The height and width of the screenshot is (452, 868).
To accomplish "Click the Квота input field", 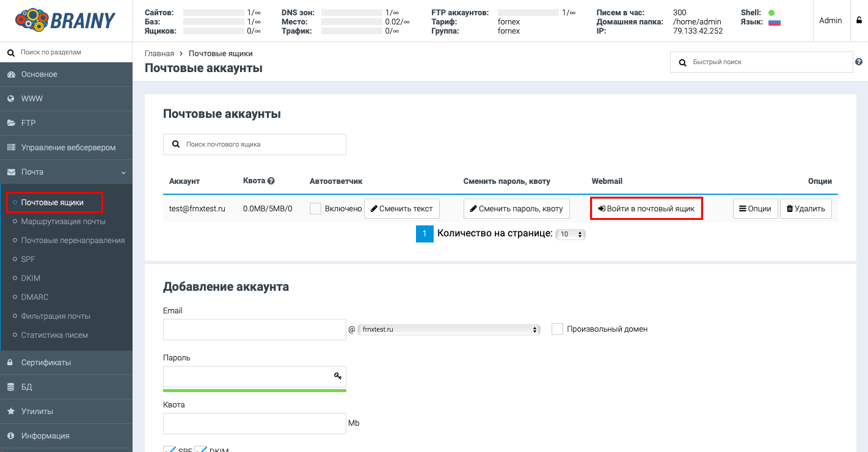I will (x=255, y=423).
